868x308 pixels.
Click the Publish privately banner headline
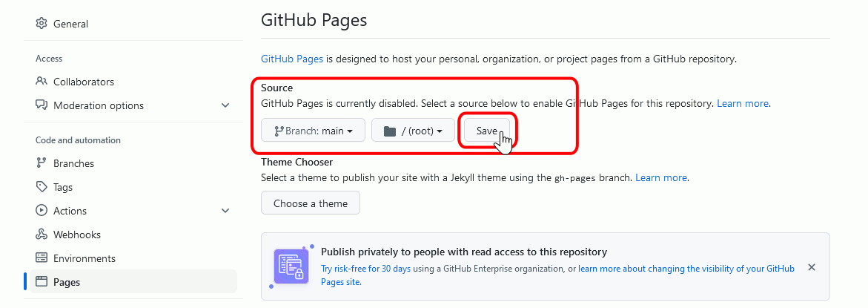point(464,252)
